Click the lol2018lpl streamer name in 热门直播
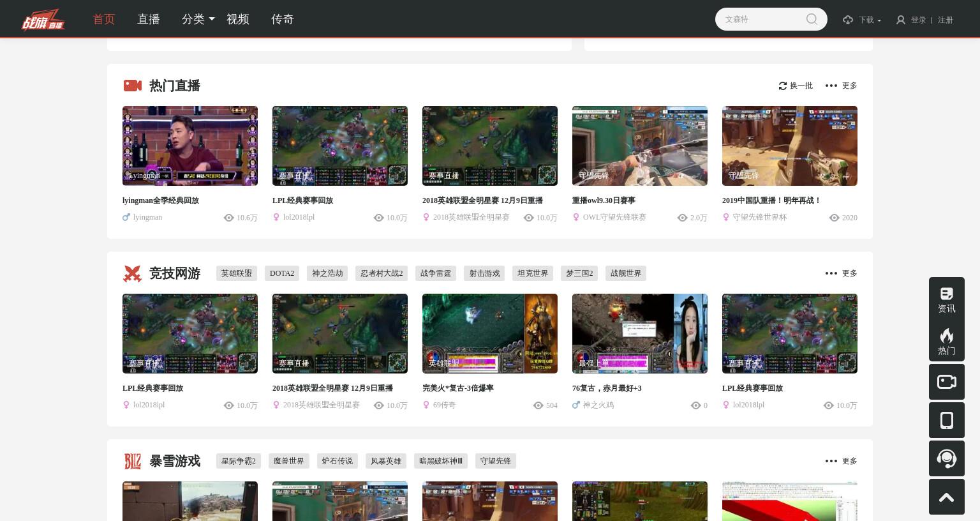Image resolution: width=980 pixels, height=521 pixels. [299, 217]
